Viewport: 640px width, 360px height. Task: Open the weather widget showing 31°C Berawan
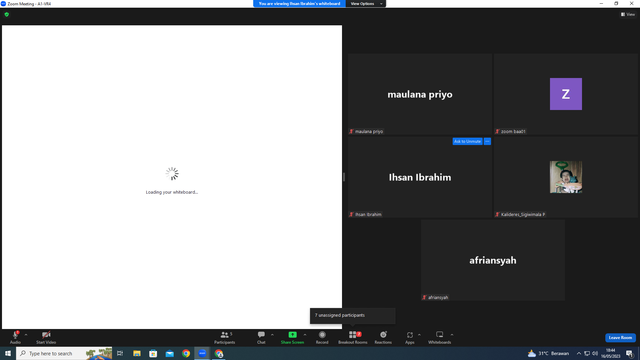(549, 353)
